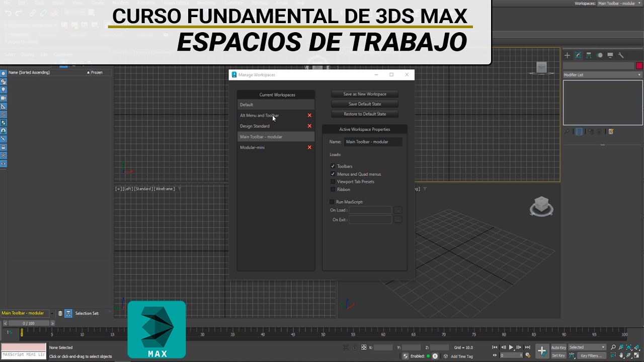Select the Design Standard workspace

[x=276, y=126]
